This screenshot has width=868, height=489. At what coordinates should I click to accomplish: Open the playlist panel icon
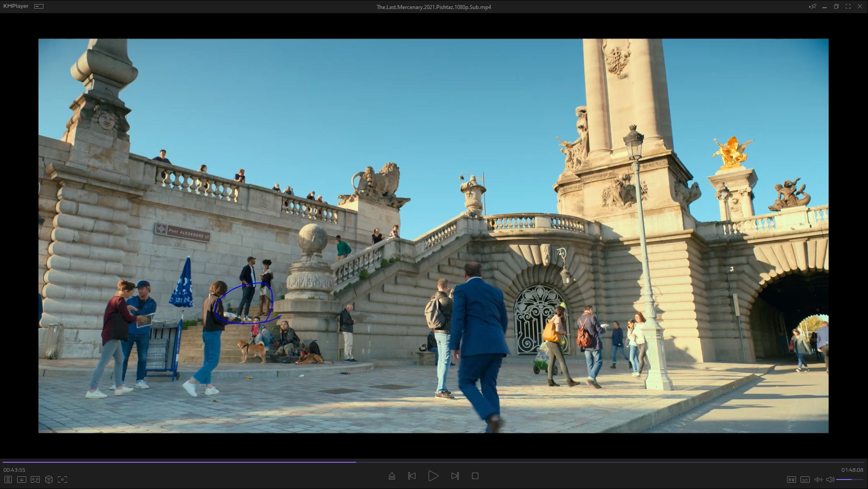click(x=8, y=479)
